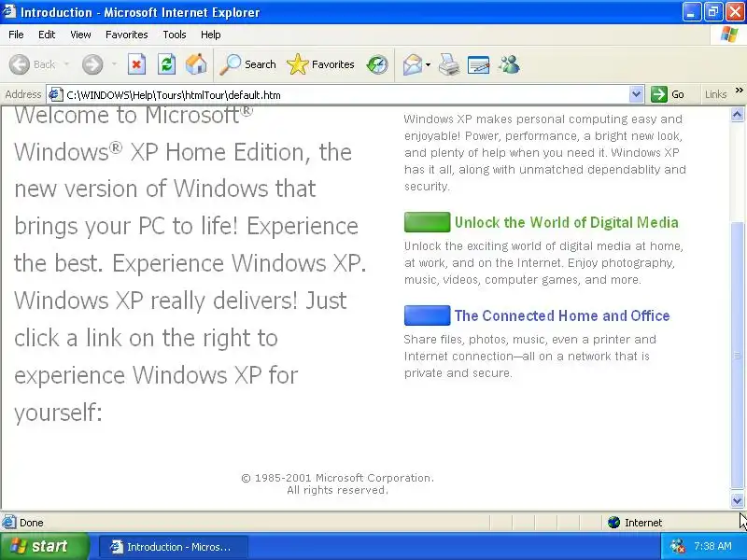Click the taskbar clock showing 7:38 AM

pos(712,546)
